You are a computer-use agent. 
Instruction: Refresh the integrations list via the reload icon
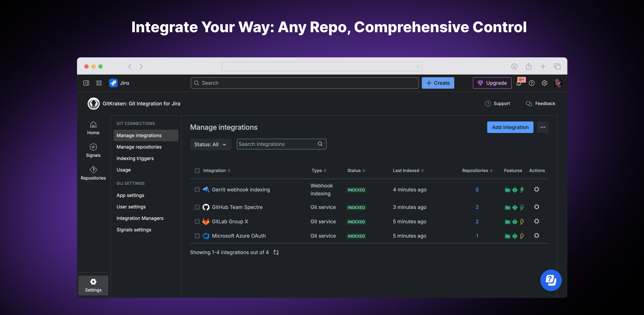point(276,252)
